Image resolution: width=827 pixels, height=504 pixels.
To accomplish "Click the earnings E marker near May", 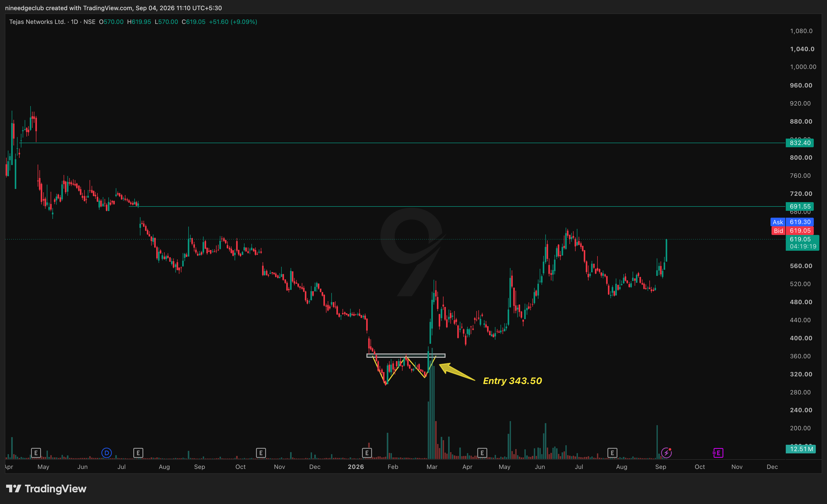I will point(36,453).
